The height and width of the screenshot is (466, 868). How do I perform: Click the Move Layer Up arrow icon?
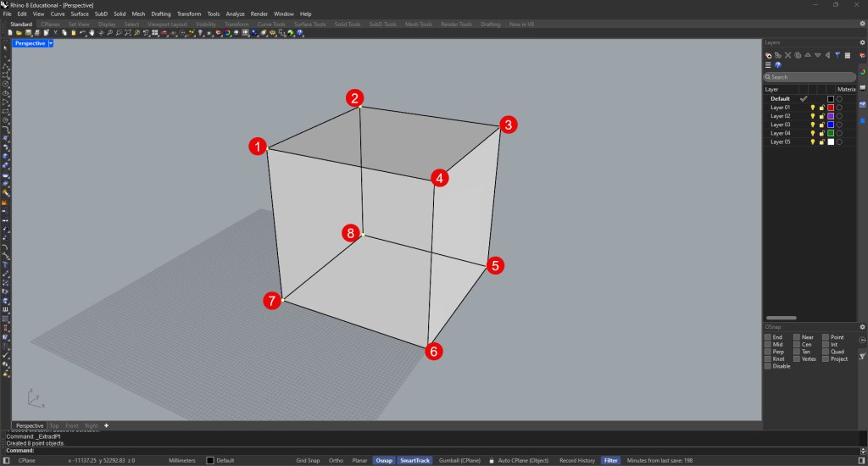(807, 55)
